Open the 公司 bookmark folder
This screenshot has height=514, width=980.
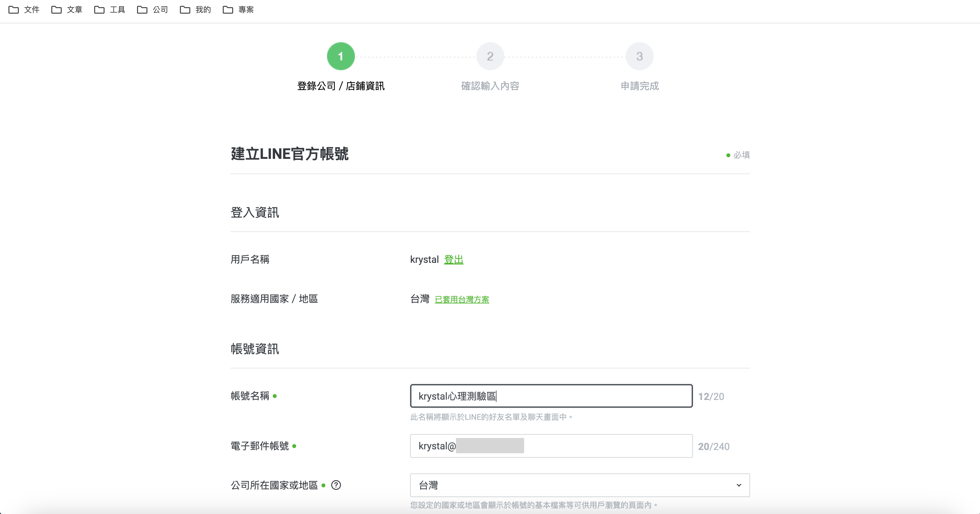coord(153,9)
